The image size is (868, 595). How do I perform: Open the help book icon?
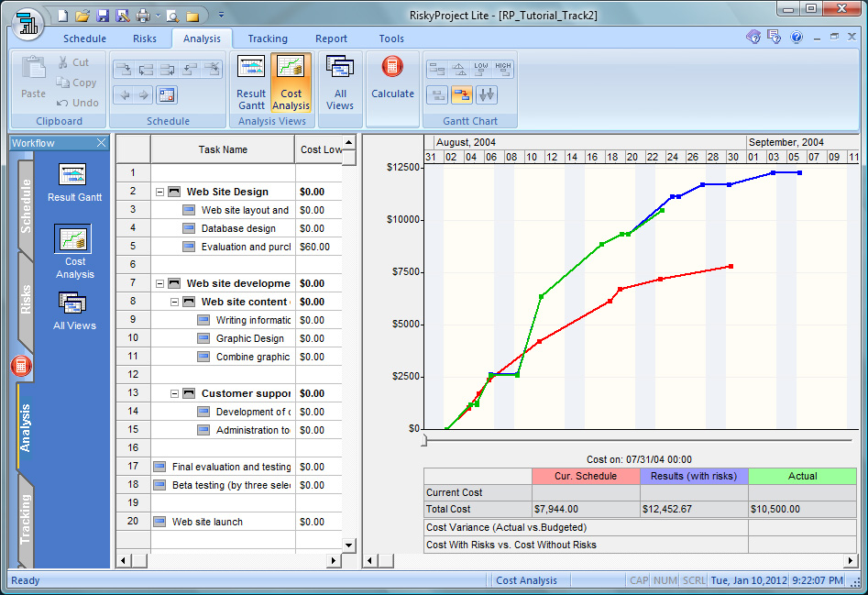[x=753, y=37]
